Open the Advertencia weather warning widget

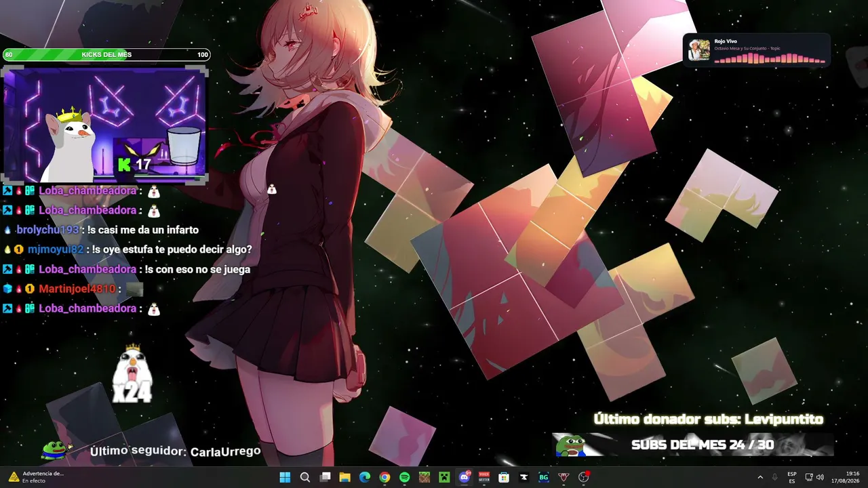pyautogui.click(x=37, y=477)
